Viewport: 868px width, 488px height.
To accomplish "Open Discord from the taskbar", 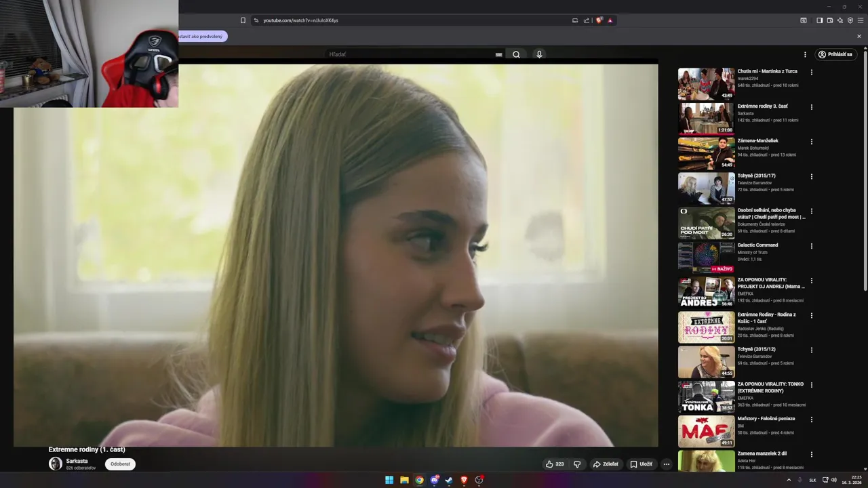I will pos(434,480).
